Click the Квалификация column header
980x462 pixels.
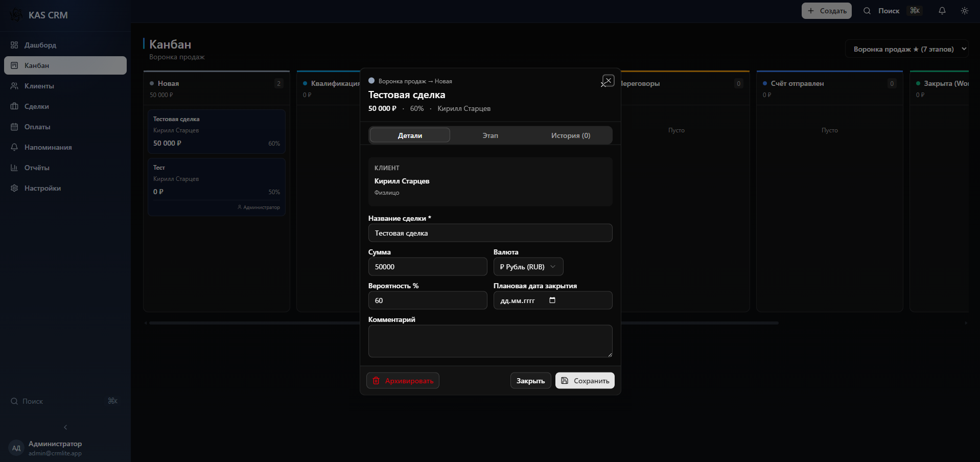(x=329, y=88)
